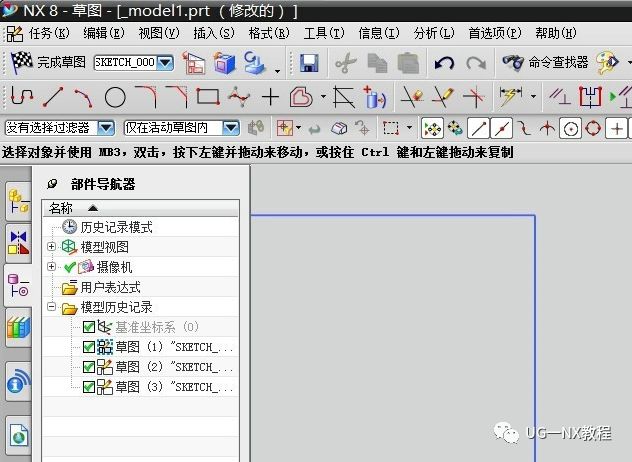Open the 任务(K) menu

point(49,33)
